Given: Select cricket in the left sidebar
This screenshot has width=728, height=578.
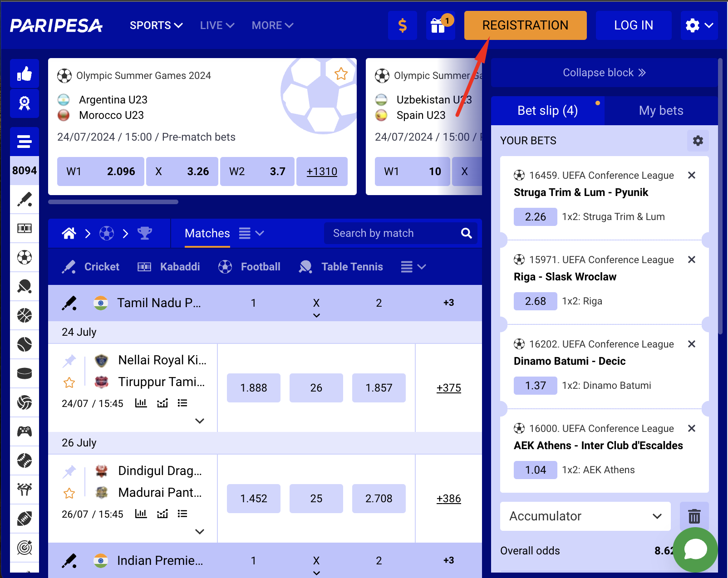Looking at the screenshot, I should click(x=25, y=199).
